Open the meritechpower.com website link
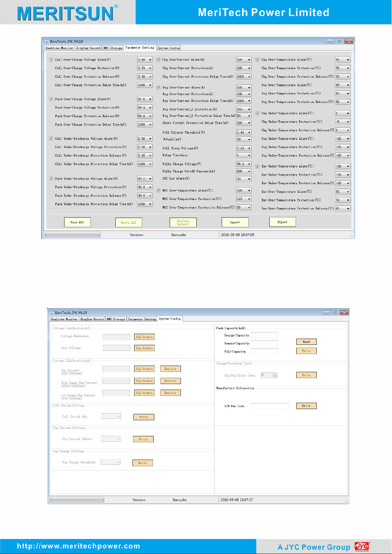392x554 pixels. point(79,546)
